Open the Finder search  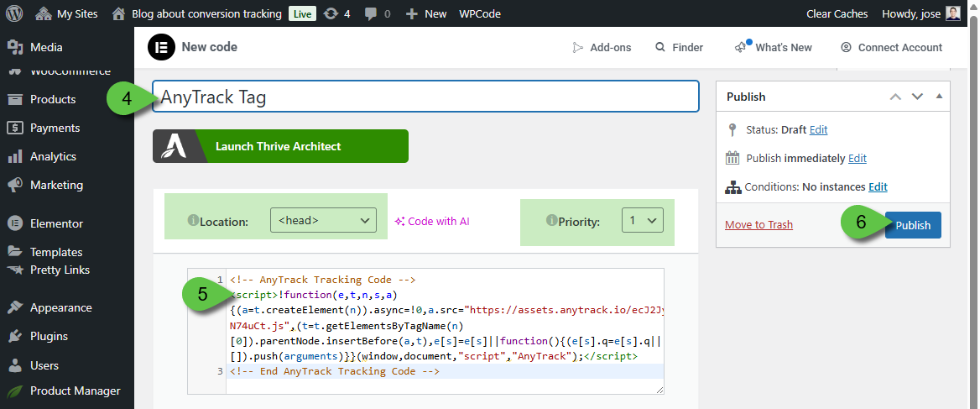point(679,48)
